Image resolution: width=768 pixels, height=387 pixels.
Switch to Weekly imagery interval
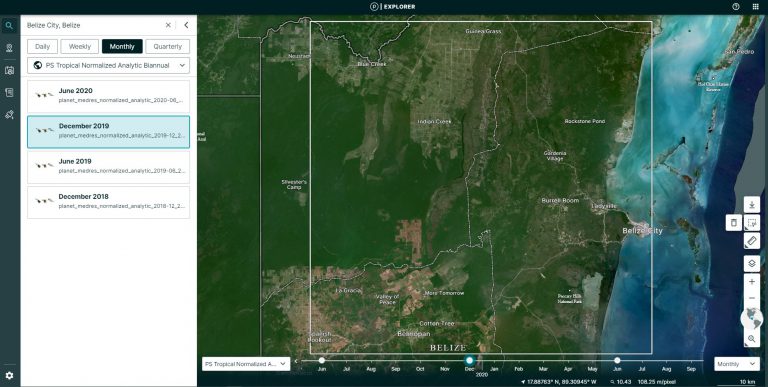coord(80,47)
